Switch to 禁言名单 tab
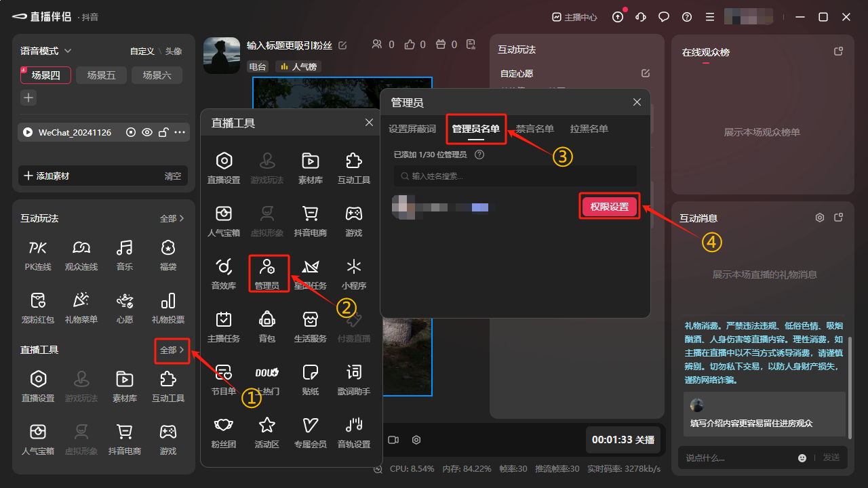Screen dimensions: 868x488 point(535,129)
